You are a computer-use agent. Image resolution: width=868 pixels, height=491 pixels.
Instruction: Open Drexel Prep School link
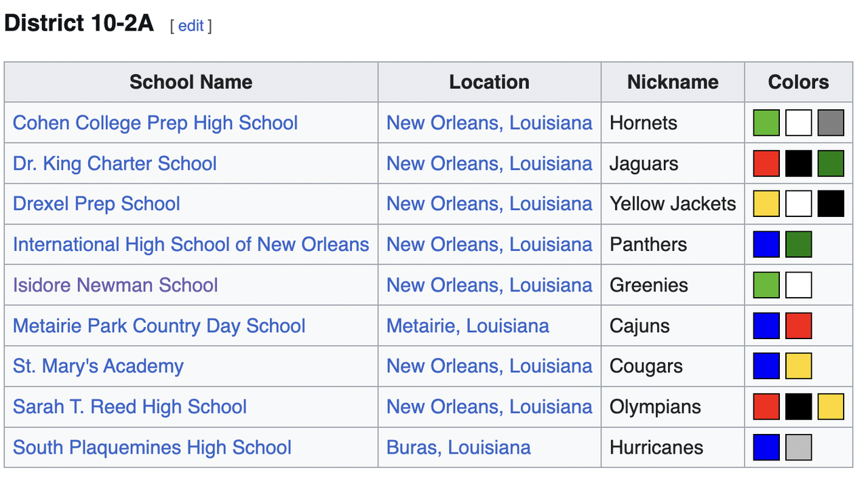pyautogui.click(x=96, y=204)
